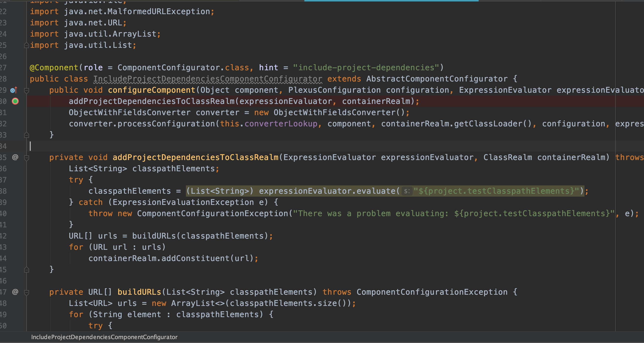Click the 's:' parameter hint in the evaluate call
644x343 pixels.
pos(407,191)
